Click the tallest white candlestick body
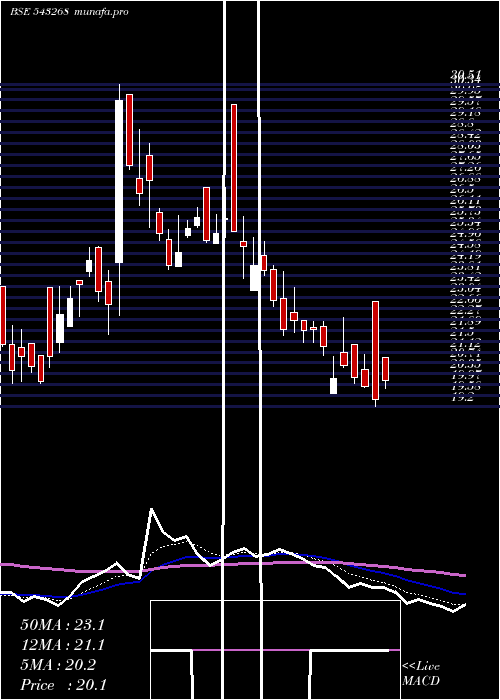This screenshot has height=700, width=500. tap(119, 181)
